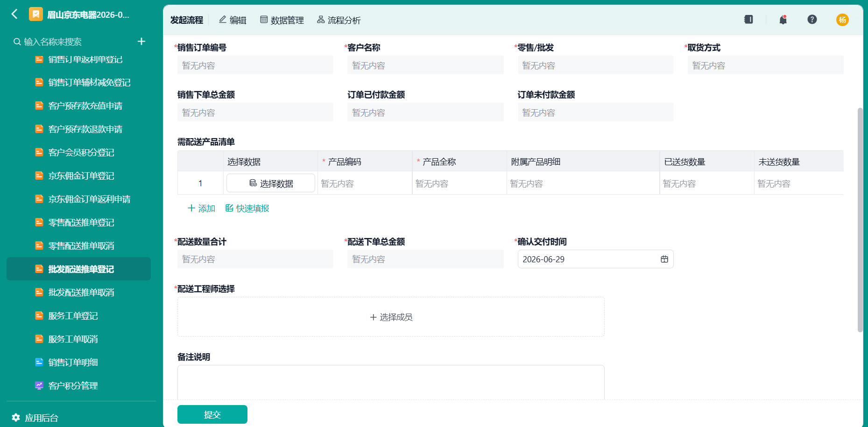Open calendar icon in 确认交付时间 field

(664, 259)
